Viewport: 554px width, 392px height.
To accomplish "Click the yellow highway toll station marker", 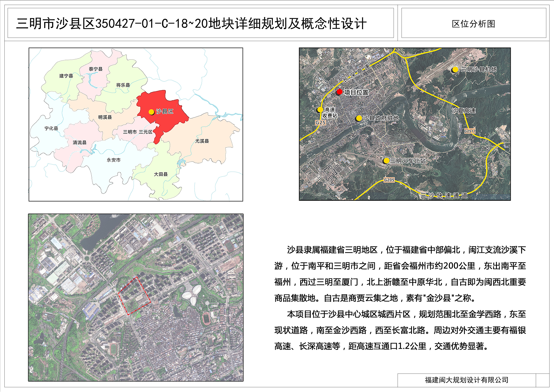I will 320,110.
